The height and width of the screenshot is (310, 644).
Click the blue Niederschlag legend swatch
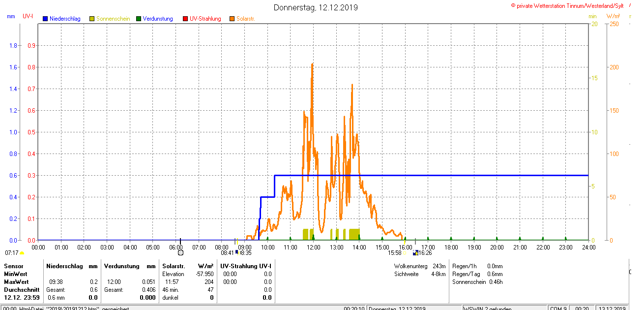coord(45,19)
